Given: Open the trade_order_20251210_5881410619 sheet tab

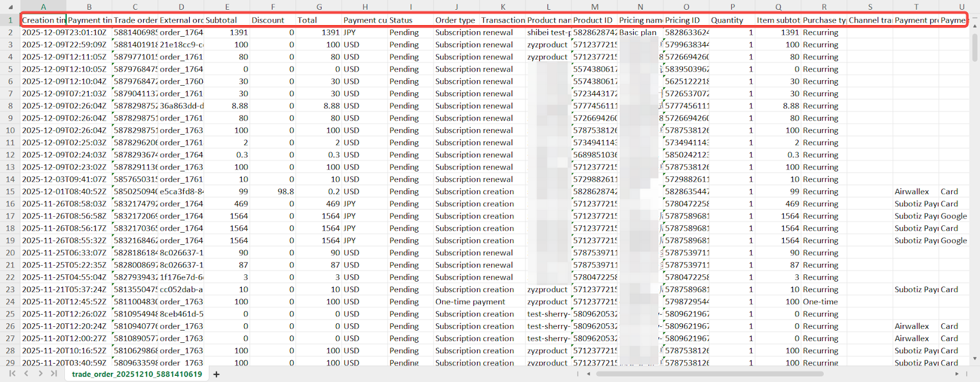Looking at the screenshot, I should click(137, 374).
